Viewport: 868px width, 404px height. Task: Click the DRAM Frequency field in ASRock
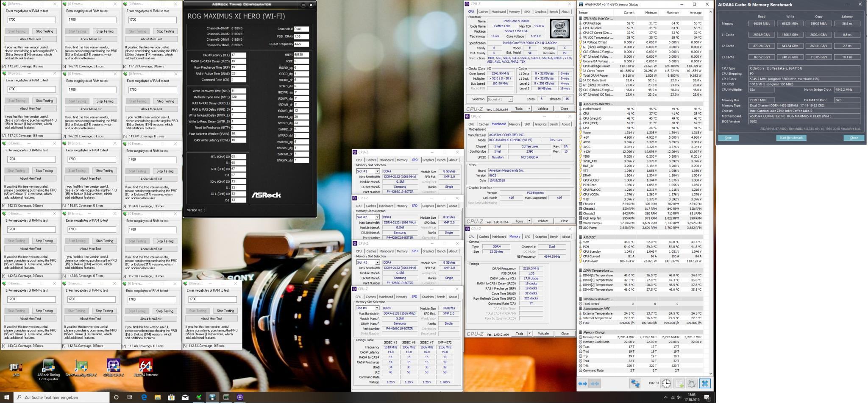pyautogui.click(x=301, y=44)
